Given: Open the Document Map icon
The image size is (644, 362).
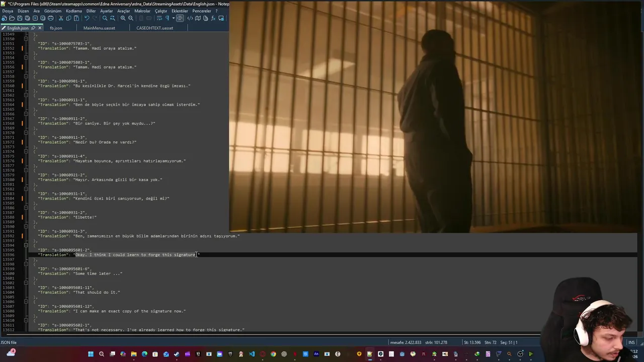Looking at the screenshot, I should point(198,18).
